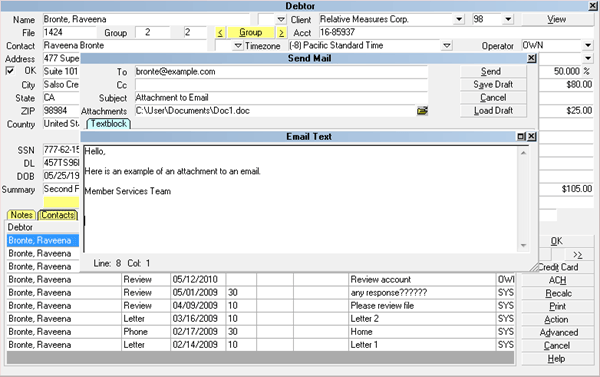Click Save Draft button
The height and width of the screenshot is (377, 600).
click(x=493, y=85)
